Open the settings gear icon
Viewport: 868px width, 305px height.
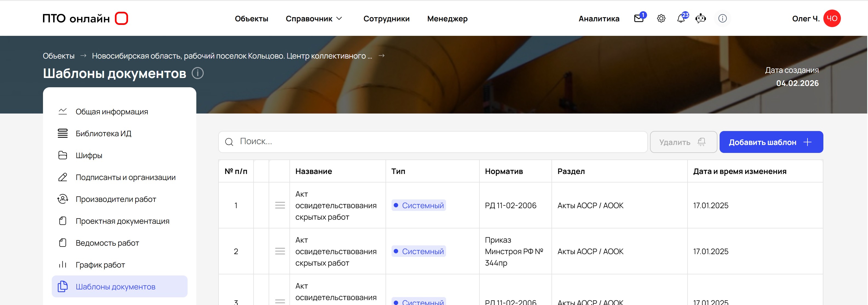click(x=661, y=19)
